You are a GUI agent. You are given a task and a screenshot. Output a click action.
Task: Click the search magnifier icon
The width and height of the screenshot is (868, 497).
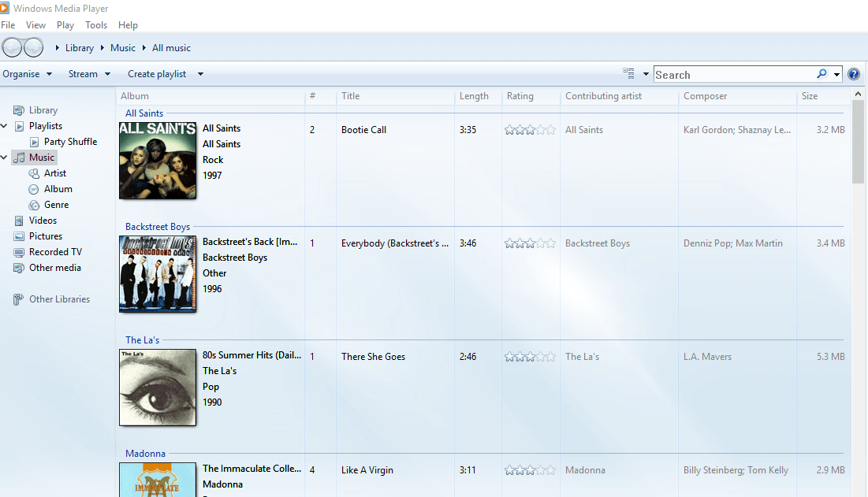point(822,73)
